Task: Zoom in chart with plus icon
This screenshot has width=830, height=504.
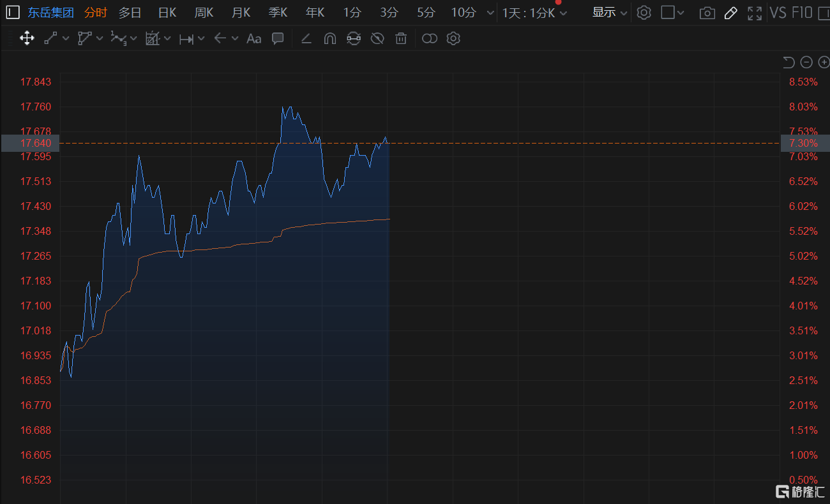Action: (x=824, y=62)
